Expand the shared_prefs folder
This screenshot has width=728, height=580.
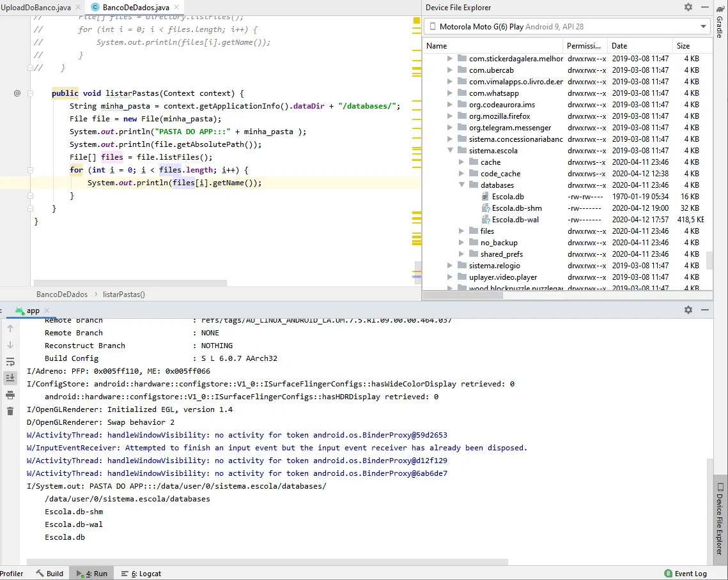(461, 254)
